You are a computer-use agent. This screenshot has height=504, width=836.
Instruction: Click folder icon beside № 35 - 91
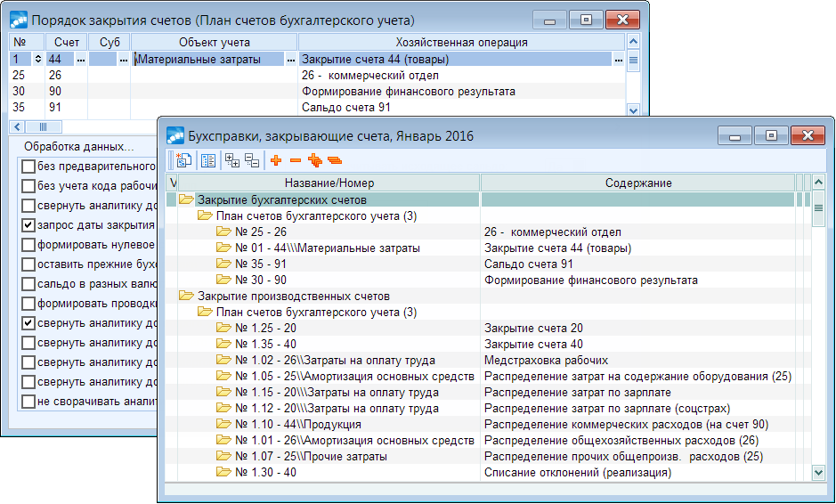click(223, 264)
